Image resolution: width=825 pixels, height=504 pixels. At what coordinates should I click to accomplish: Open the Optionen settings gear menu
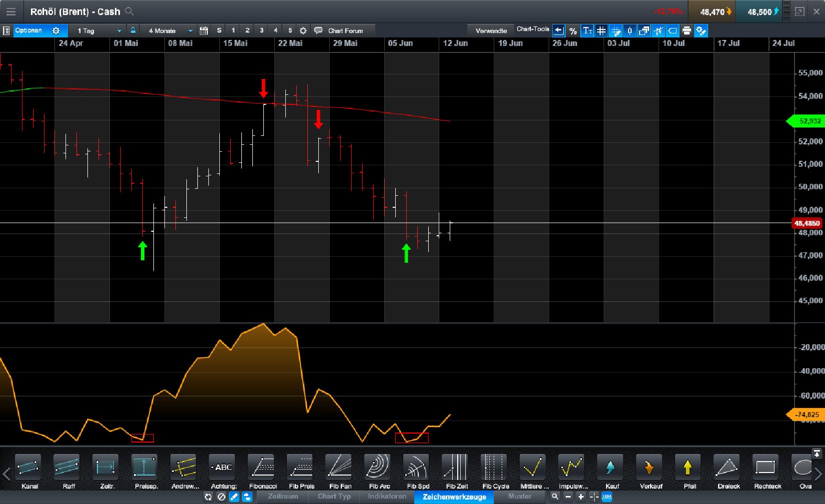(56, 30)
